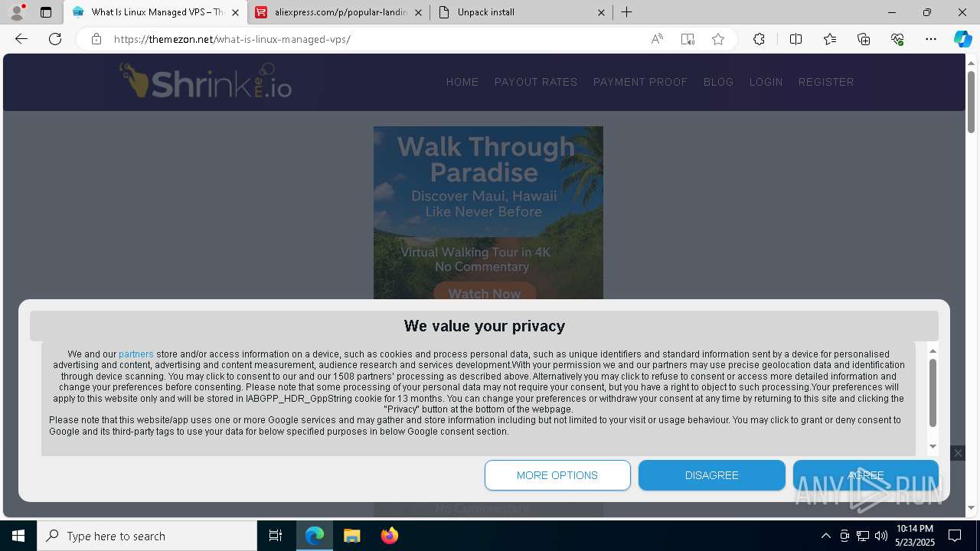This screenshot has height=551, width=980.
Task: Open the Windows Start menu
Action: 18,536
